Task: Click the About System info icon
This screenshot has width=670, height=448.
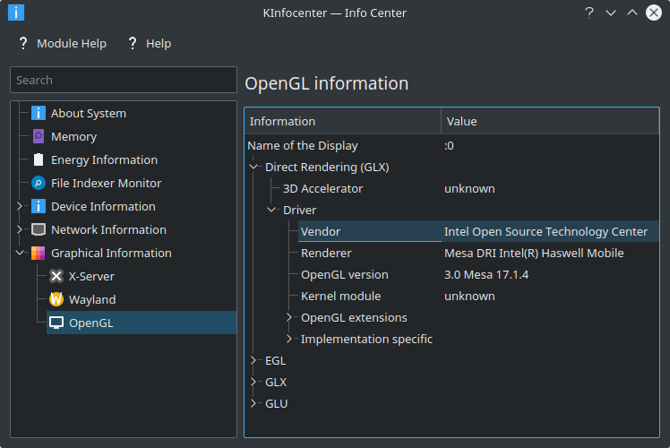Action: point(39,113)
